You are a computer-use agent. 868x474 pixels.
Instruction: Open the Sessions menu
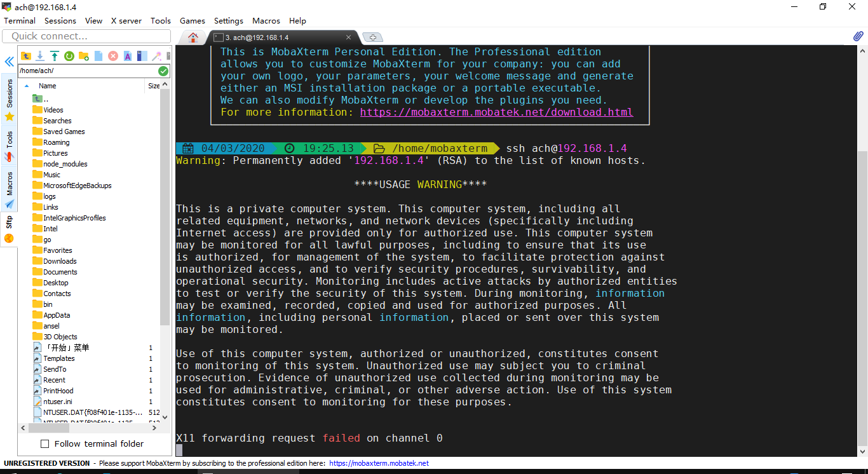click(x=60, y=20)
